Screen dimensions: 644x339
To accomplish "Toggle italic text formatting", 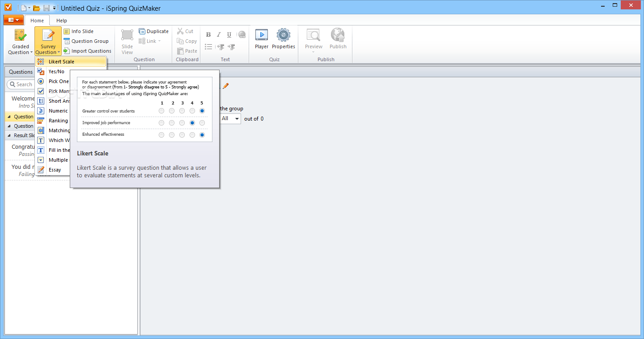I will click(219, 35).
